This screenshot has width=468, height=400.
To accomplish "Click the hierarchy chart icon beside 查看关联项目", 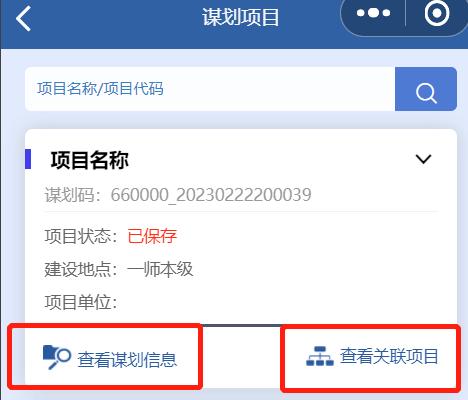I will coord(320,356).
